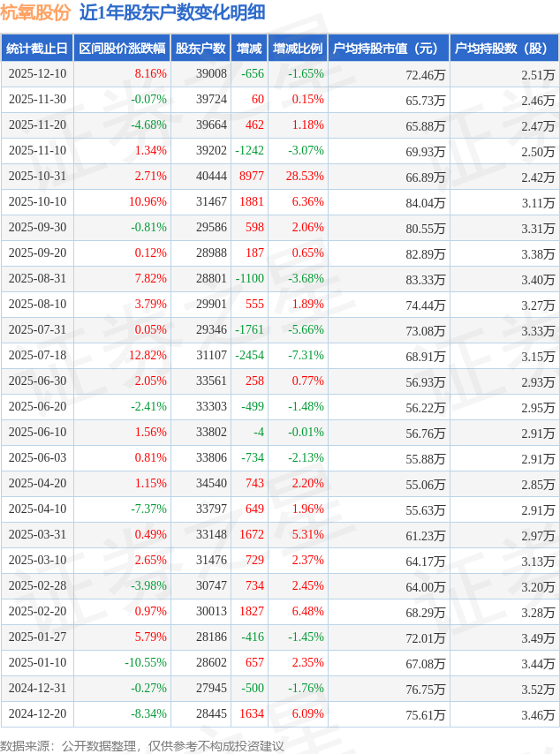560x754 pixels.
Task: Click the 3.52万 average shares cell
Action: click(537, 689)
